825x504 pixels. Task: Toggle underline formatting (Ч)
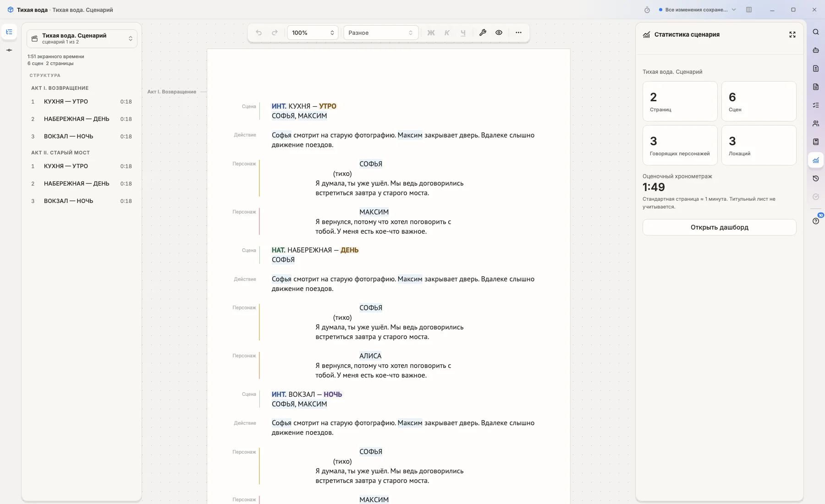click(x=463, y=33)
